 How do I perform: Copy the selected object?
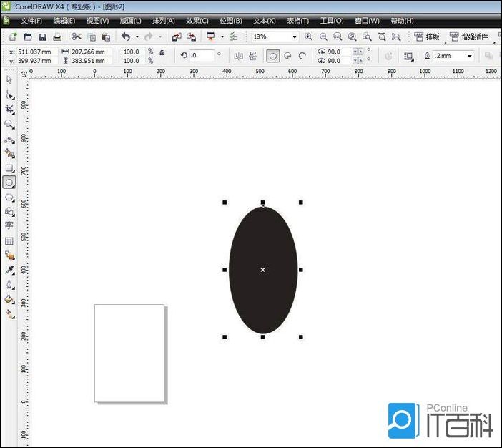click(x=92, y=37)
